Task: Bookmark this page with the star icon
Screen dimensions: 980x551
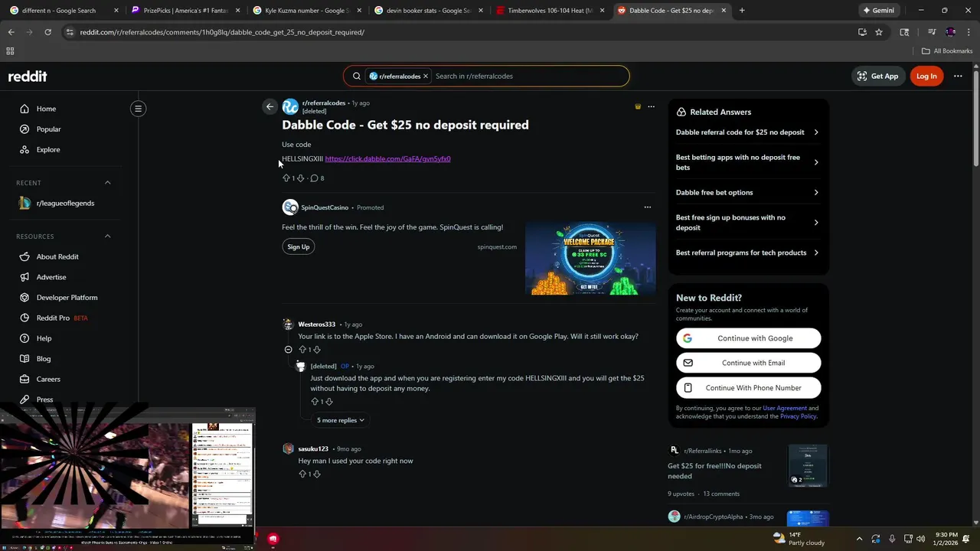Action: pos(879,32)
